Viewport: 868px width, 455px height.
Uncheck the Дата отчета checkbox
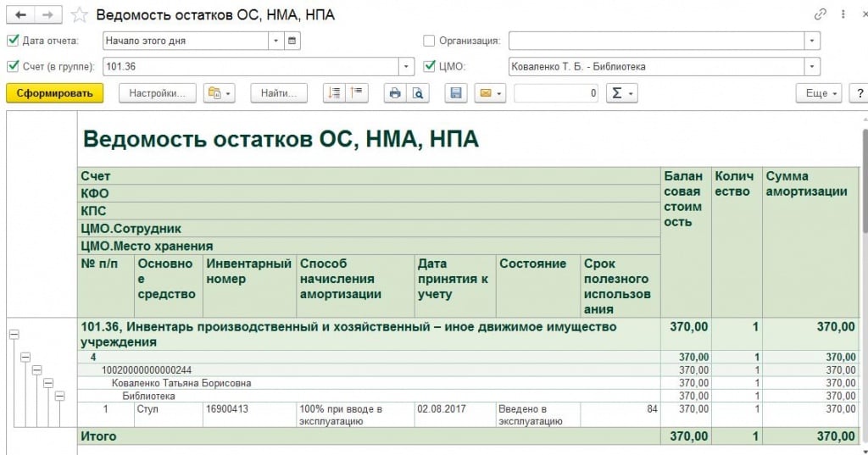click(13, 41)
